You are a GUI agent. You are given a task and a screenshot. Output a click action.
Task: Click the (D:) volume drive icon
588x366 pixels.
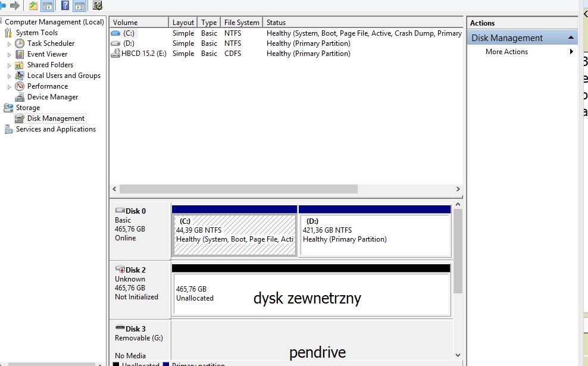coord(115,43)
